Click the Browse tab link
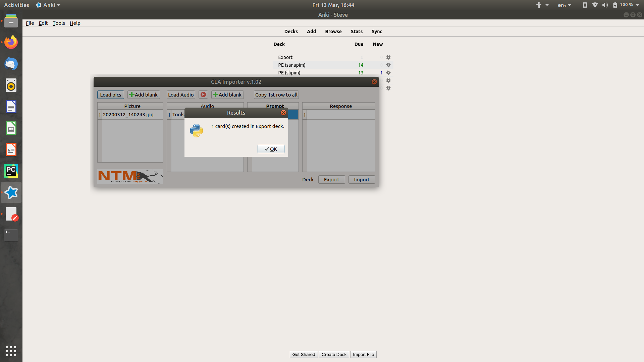Screen dimensions: 644x362 point(333,32)
